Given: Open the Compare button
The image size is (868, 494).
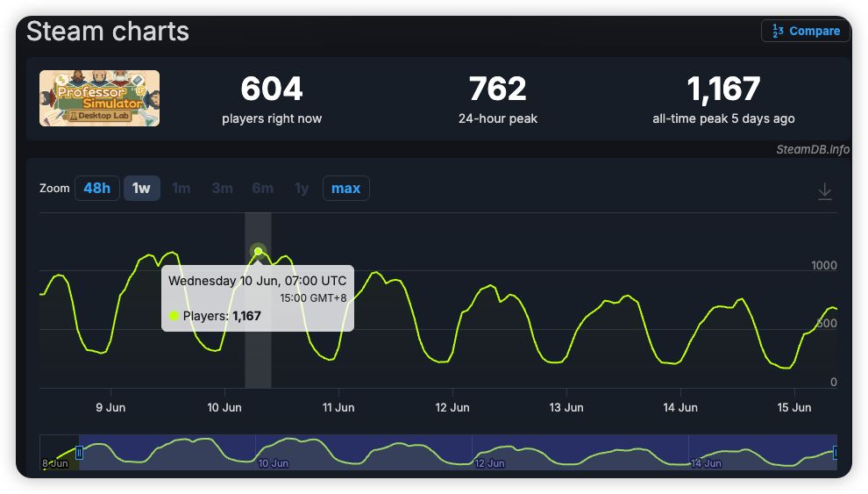Looking at the screenshot, I should (x=806, y=31).
